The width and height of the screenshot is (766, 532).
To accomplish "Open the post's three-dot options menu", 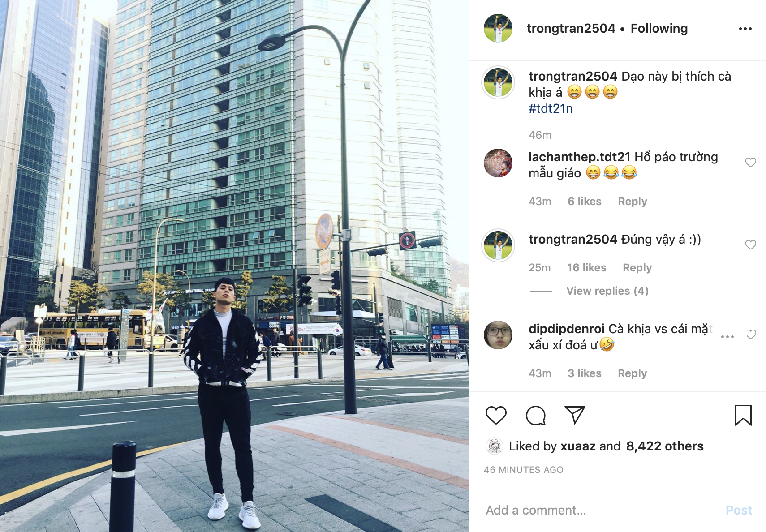I will (x=745, y=29).
